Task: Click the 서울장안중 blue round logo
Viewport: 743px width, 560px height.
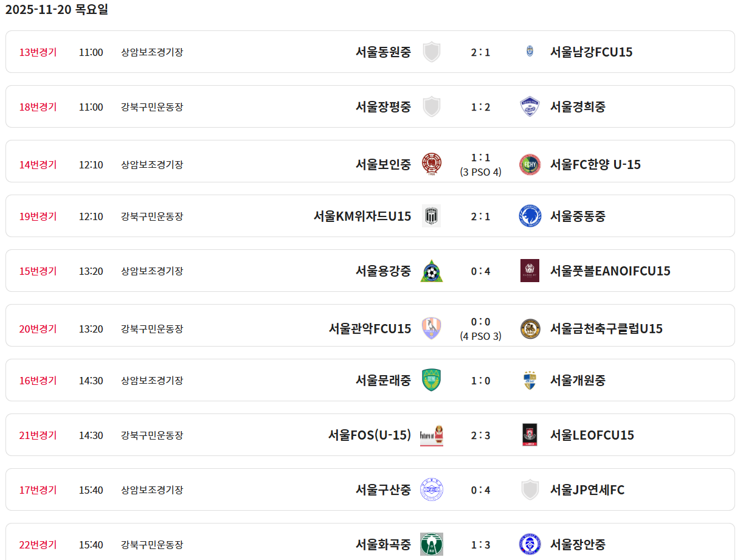Action: [530, 544]
